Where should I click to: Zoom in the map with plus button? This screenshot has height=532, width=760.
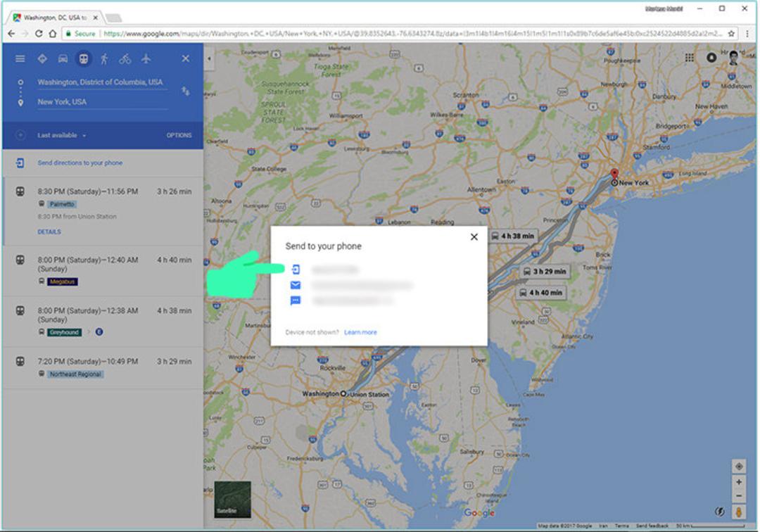[x=739, y=482]
